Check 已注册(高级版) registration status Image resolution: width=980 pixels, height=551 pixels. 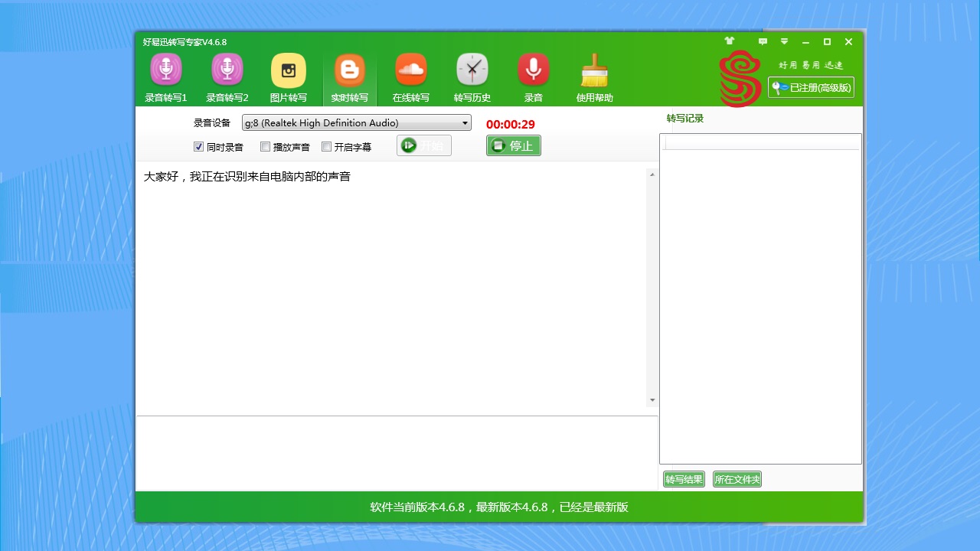pos(811,87)
